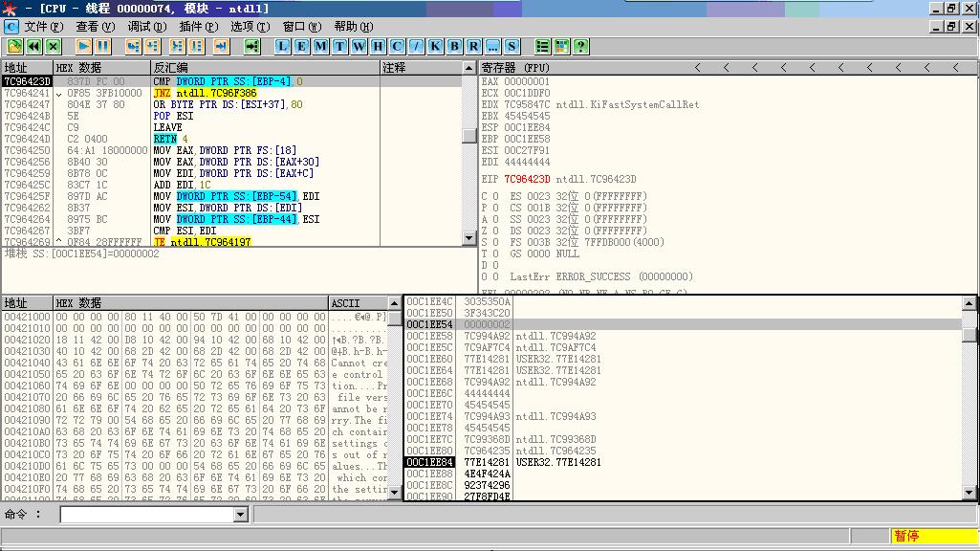Viewport: 980px width, 551px height.
Task: Click the Debugging options list icon
Action: tap(542, 46)
